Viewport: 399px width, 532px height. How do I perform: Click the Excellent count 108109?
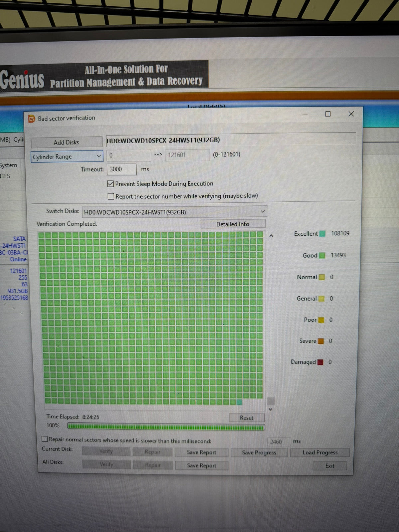click(340, 233)
